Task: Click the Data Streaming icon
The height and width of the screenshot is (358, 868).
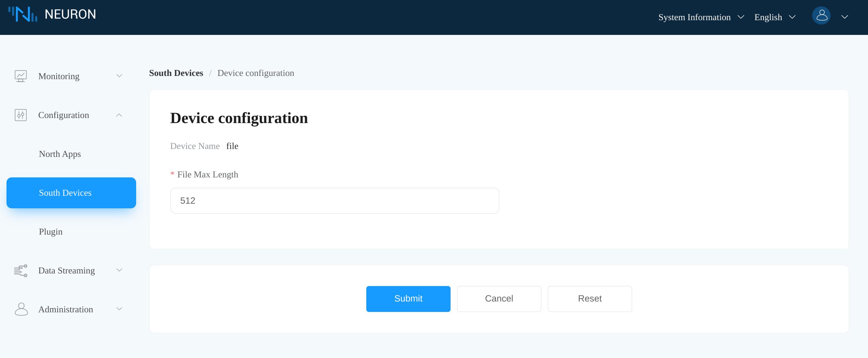Action: tap(21, 271)
